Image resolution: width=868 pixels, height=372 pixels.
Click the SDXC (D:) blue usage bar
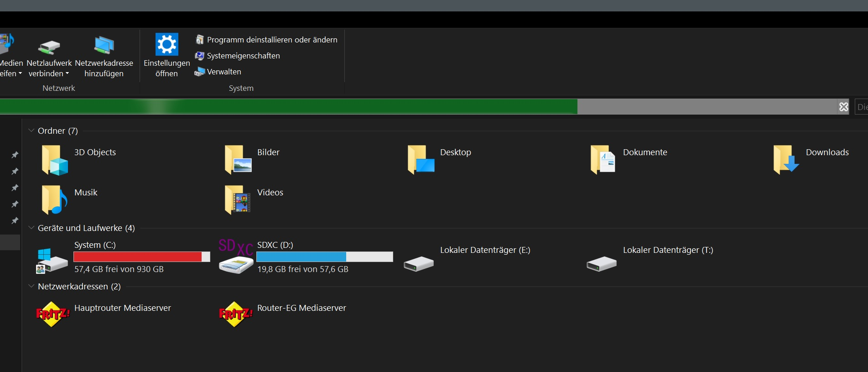[x=325, y=257]
